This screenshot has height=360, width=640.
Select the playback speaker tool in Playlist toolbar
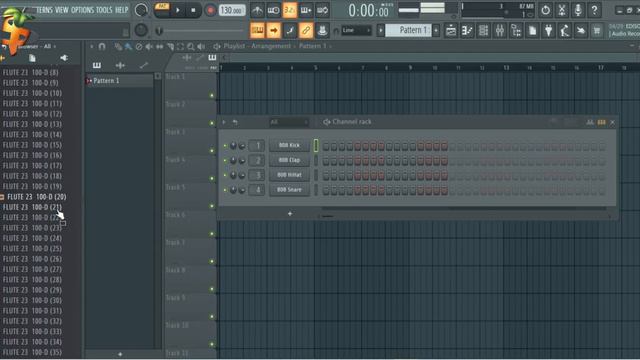pos(201,47)
